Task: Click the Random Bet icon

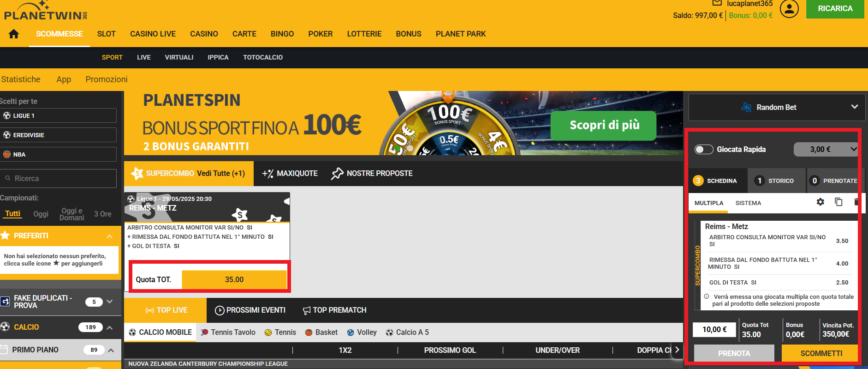Action: point(746,107)
